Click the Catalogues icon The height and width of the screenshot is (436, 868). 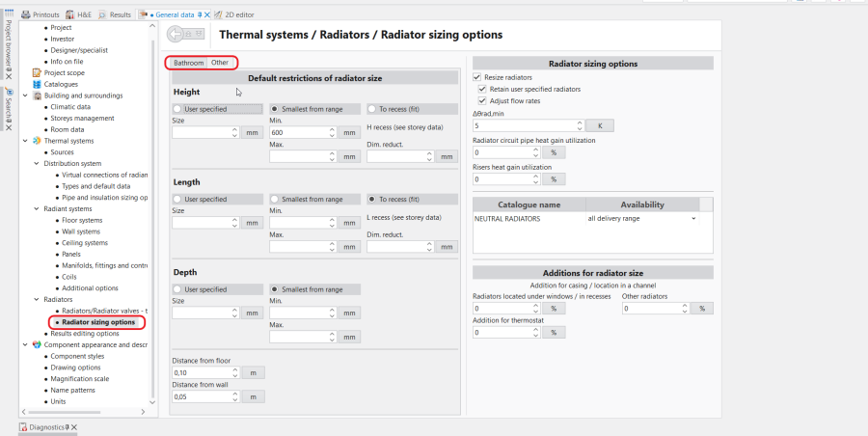tap(37, 84)
